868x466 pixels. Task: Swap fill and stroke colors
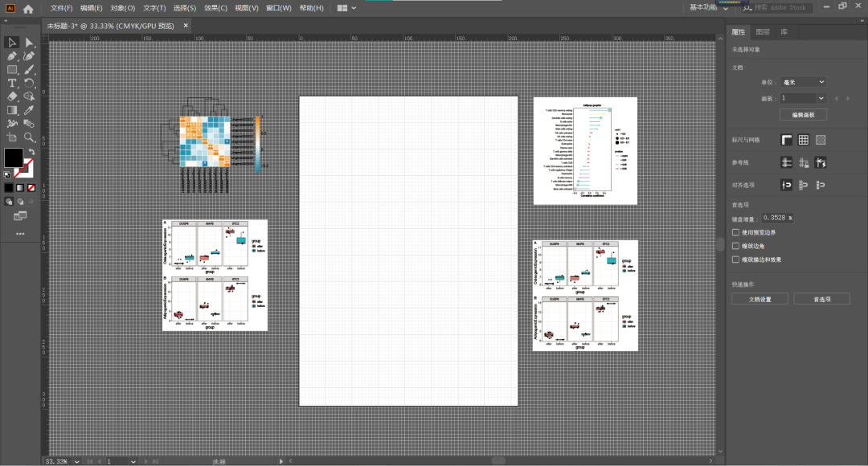point(31,152)
